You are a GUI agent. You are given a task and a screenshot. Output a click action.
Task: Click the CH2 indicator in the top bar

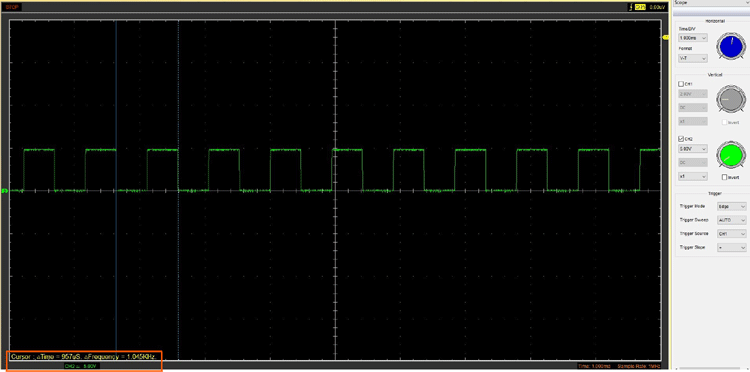point(640,7)
